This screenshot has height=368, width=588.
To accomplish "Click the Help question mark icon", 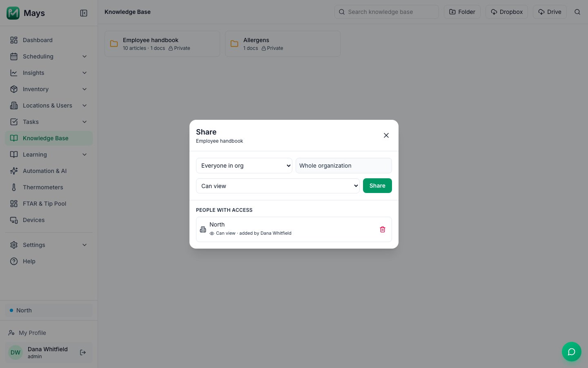I will 14,261.
